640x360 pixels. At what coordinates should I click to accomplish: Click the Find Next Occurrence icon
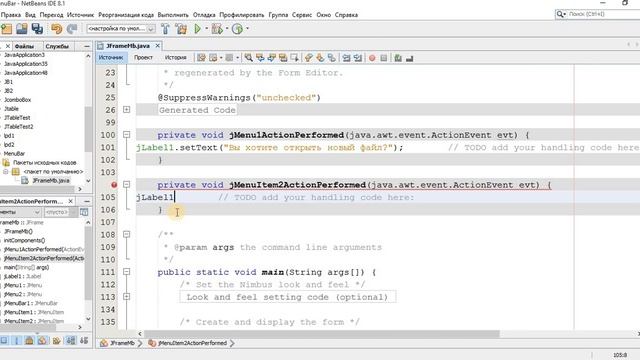click(271, 58)
